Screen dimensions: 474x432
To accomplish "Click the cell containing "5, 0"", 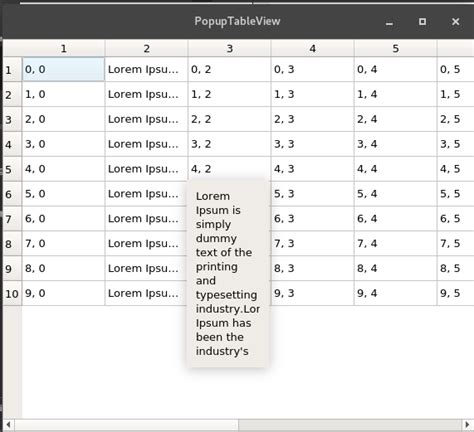I will 63,194.
